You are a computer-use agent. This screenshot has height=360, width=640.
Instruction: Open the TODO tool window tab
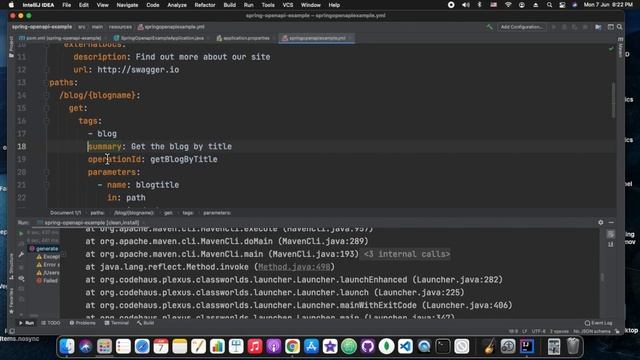coord(51,323)
